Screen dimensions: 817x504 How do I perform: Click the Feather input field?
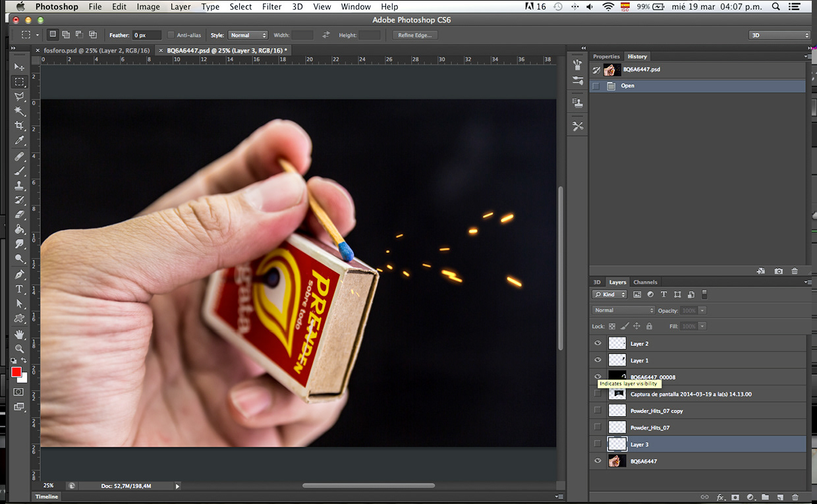pos(147,35)
